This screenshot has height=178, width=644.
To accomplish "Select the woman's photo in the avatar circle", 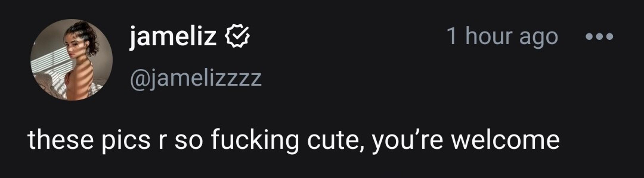I will [x=72, y=60].
